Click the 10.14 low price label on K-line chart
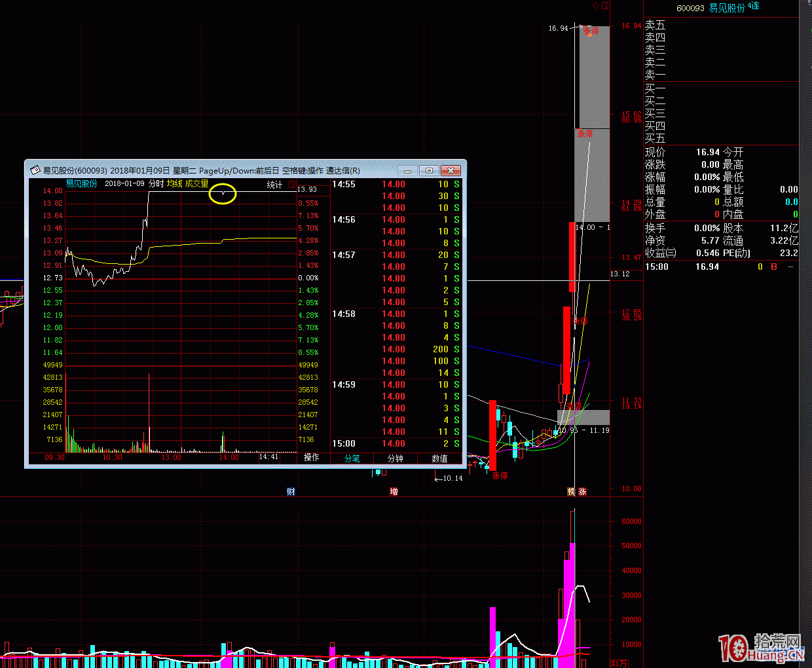Image resolution: width=812 pixels, height=668 pixels. [452, 478]
